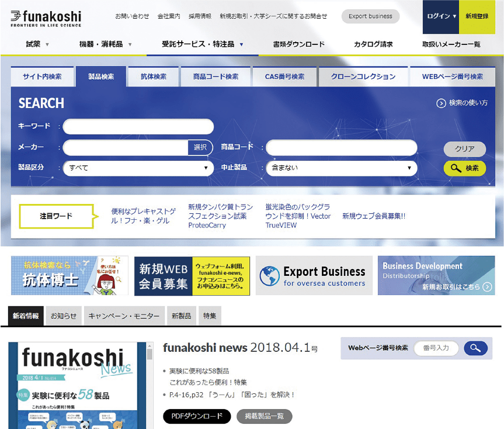Select the CAS番号検索 tab
This screenshot has width=504, height=429.
(x=284, y=77)
